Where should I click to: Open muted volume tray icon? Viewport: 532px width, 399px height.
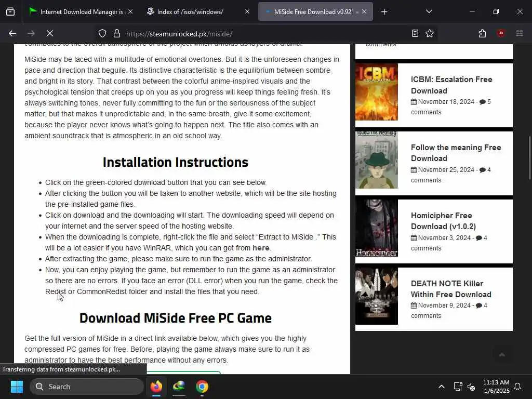click(x=471, y=387)
